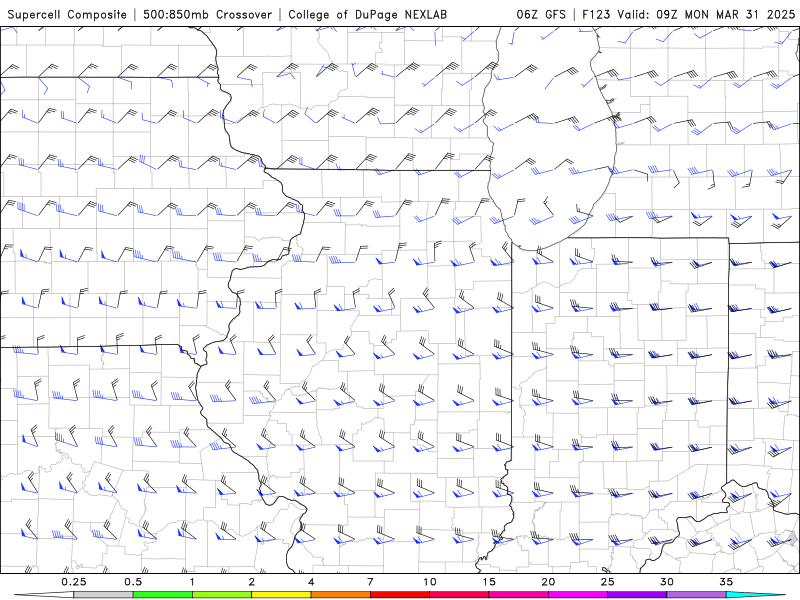Click the '4' legend value

[311, 582]
